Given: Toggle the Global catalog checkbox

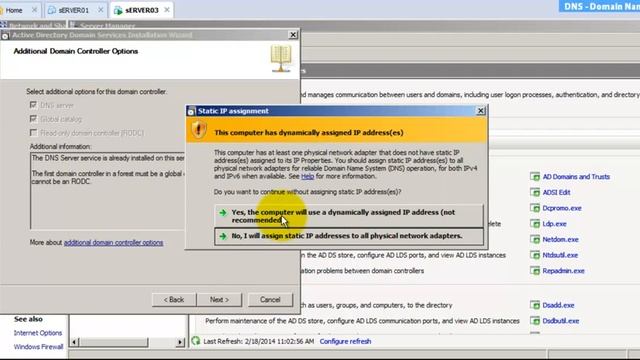Looking at the screenshot, I should (33, 119).
